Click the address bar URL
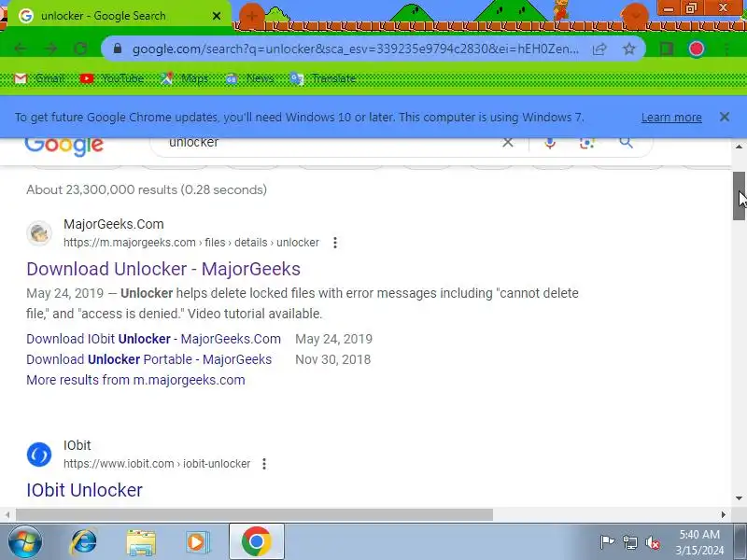Image resolution: width=747 pixels, height=560 pixels. [x=356, y=49]
